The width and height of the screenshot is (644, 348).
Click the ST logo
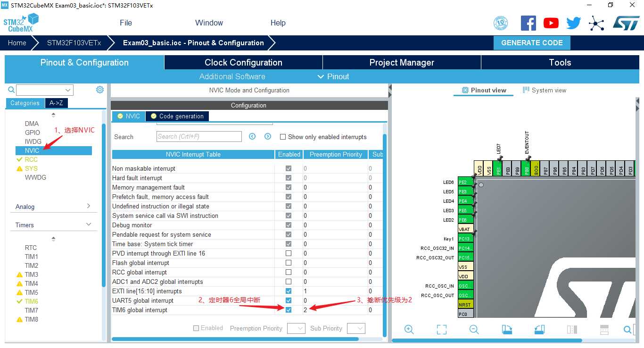[626, 23]
